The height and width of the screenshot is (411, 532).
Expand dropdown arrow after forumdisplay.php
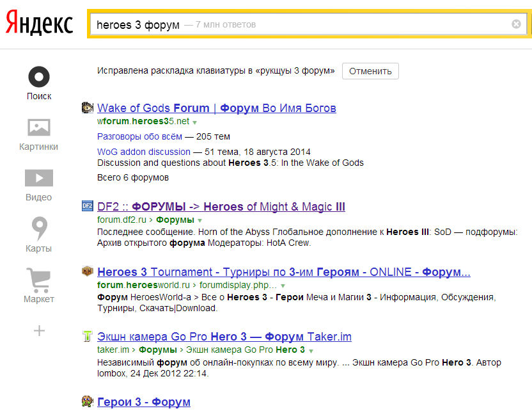click(283, 286)
